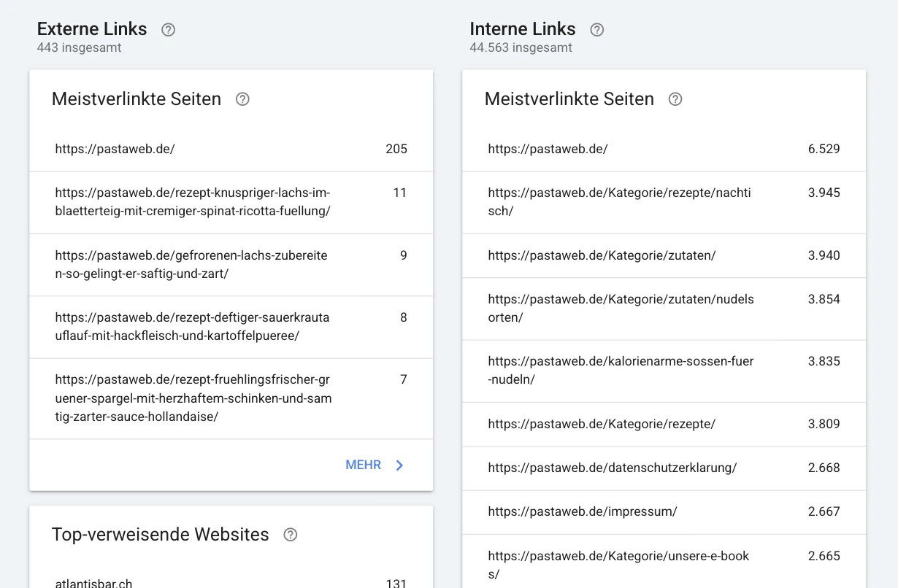
Task: Click the Externe Links section heading
Action: pos(92,29)
